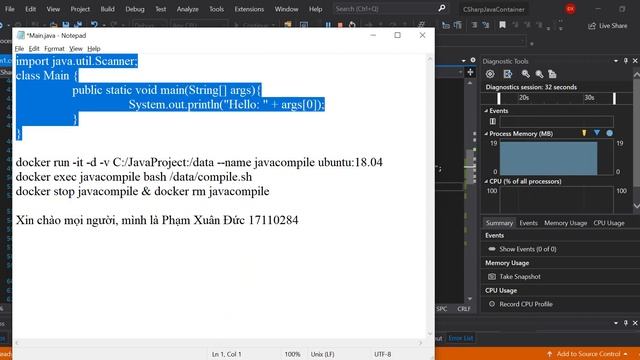This screenshot has width=640, height=360.
Task: Collapse the Events section in Diagnostic Tools
Action: (486, 111)
